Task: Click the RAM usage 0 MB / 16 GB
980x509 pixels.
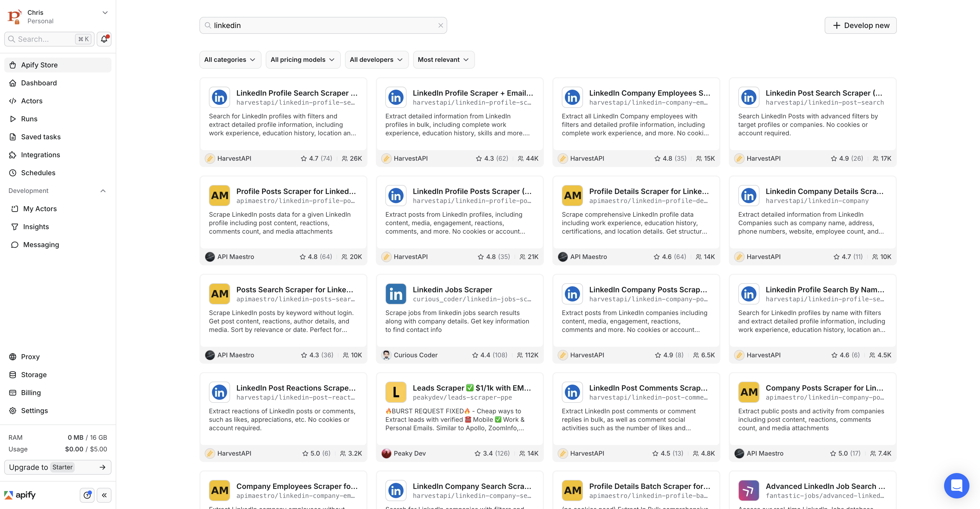Action: click(87, 437)
